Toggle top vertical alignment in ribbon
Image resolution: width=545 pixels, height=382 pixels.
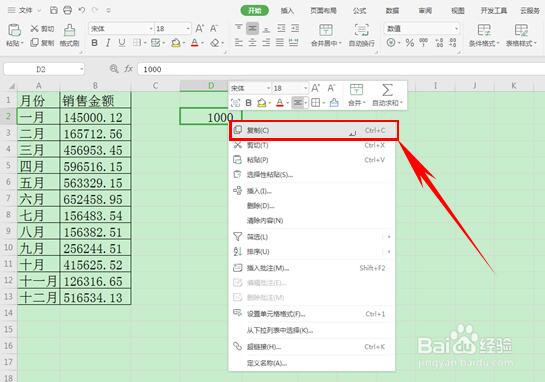[x=238, y=28]
